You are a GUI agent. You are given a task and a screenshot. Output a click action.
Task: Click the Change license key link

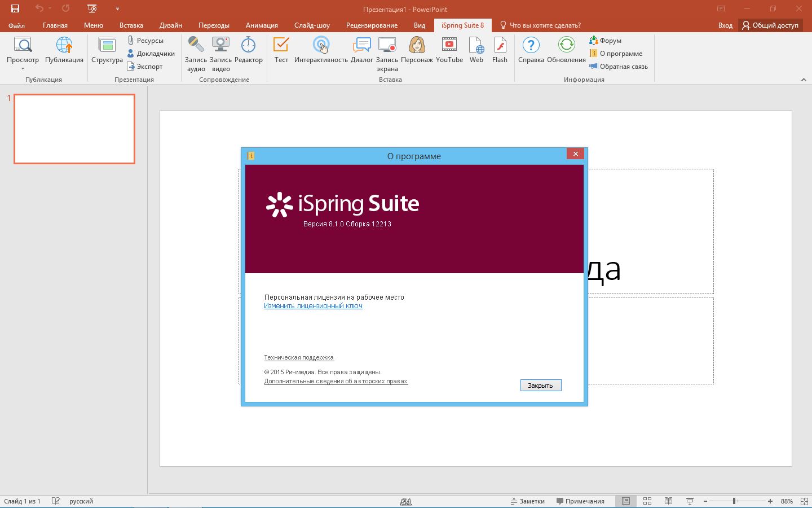point(313,306)
